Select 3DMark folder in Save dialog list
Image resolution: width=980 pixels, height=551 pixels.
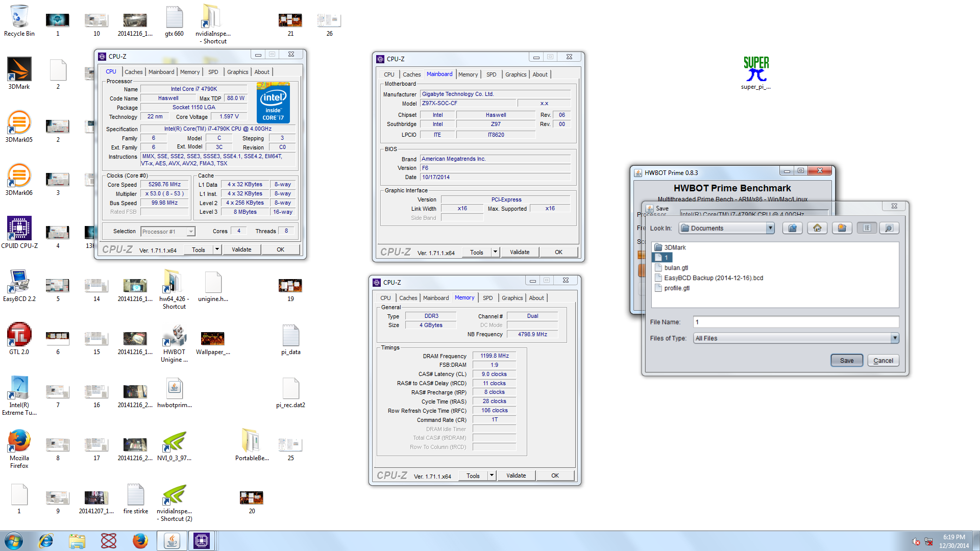pos(670,247)
